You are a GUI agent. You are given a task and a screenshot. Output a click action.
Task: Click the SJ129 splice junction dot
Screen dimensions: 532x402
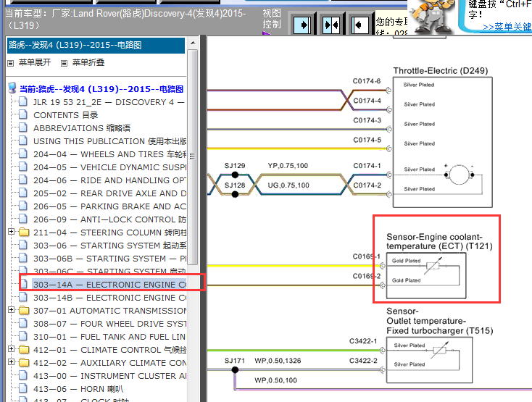235,175
